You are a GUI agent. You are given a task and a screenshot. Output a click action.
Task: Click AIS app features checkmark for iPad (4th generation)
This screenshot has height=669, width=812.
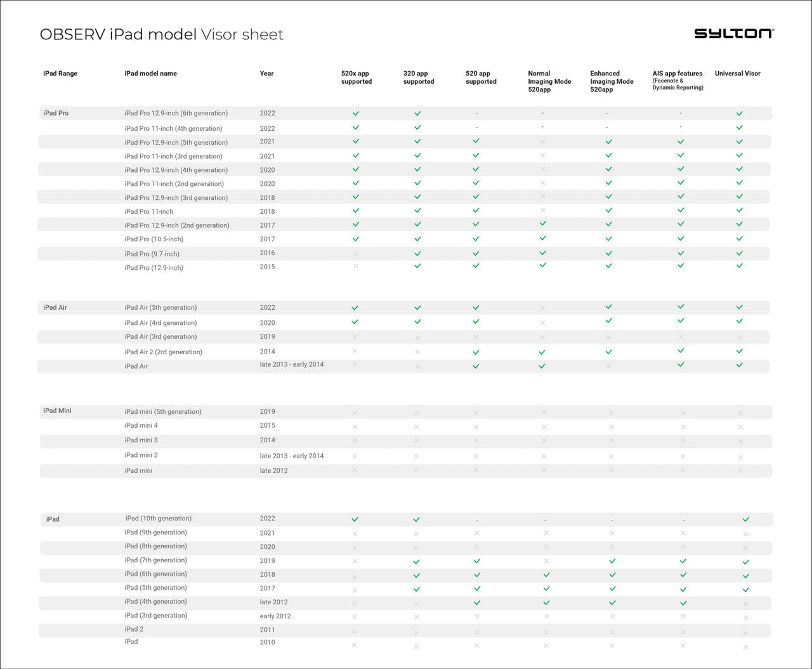click(x=683, y=603)
